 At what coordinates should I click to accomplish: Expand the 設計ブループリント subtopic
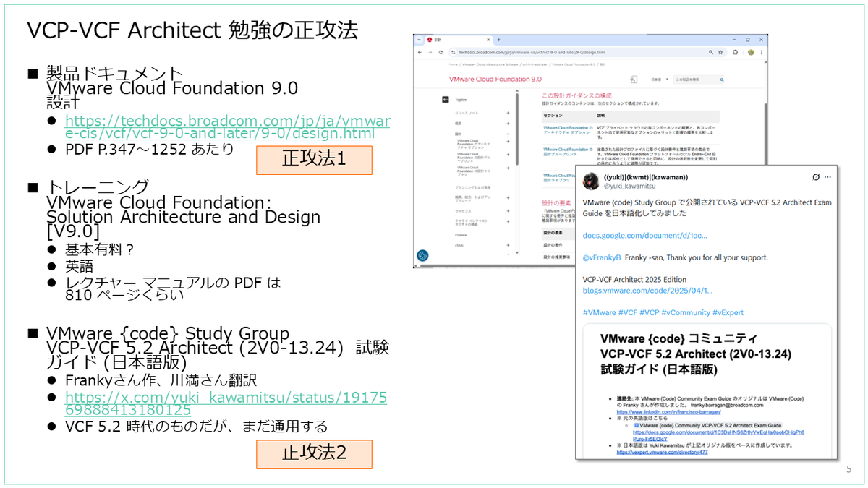pos(508,155)
